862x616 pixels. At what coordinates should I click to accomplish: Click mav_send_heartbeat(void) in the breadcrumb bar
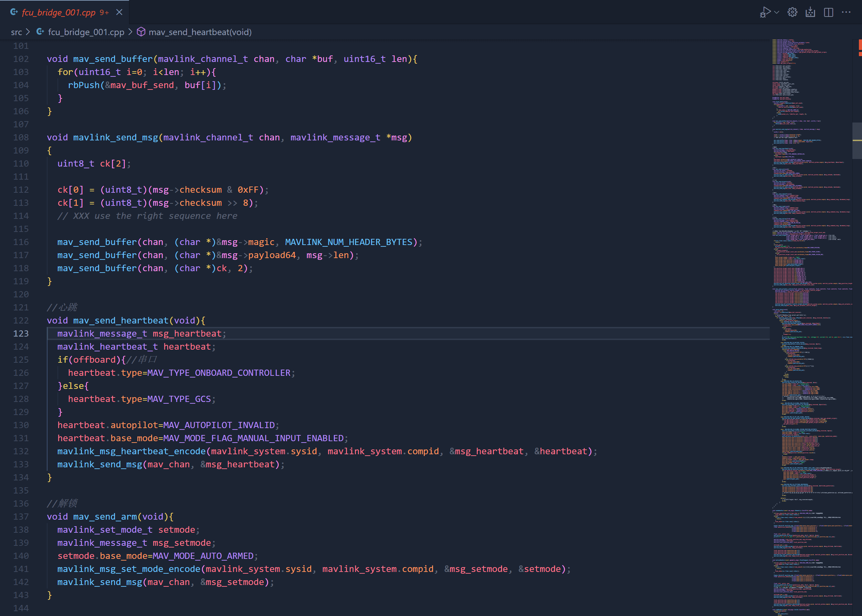point(200,32)
